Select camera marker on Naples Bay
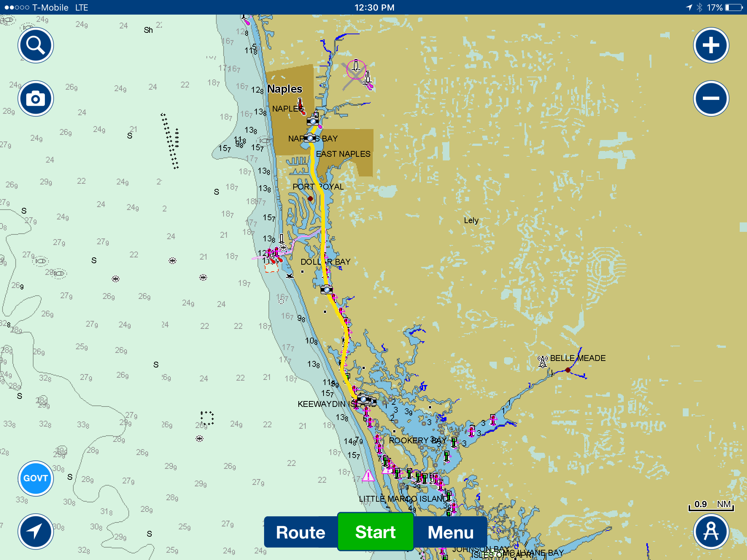Screen dimensions: 747x560 pos(310,138)
